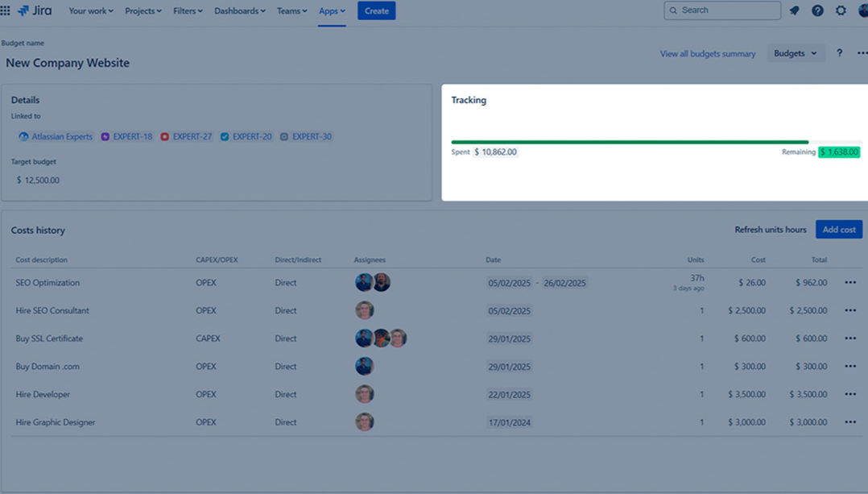Click the Jira logo
The height and width of the screenshot is (494, 868).
(x=35, y=10)
